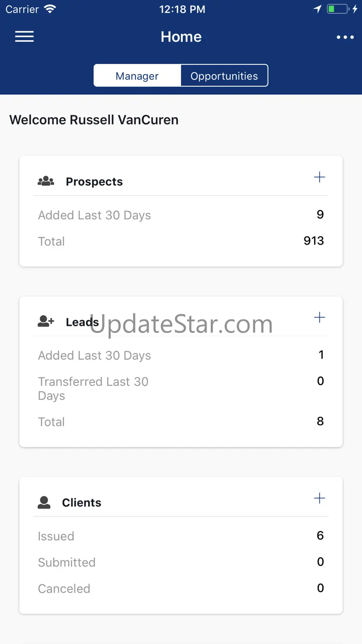The height and width of the screenshot is (644, 362).
Task: Add a new lead with plus icon
Action: pos(319,318)
